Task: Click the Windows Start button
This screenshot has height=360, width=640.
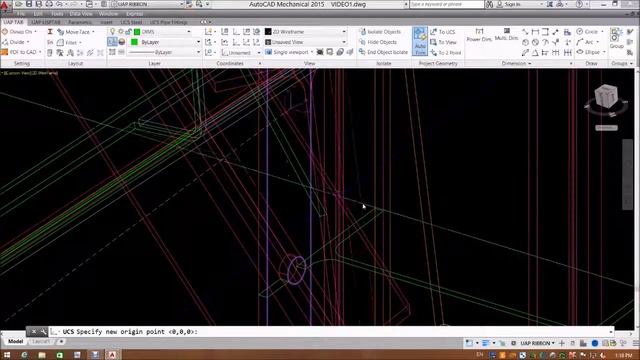Action: coord(7,355)
